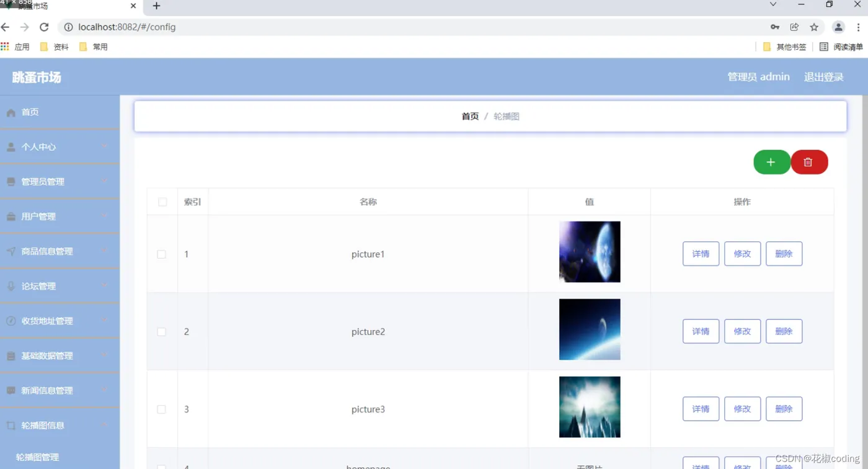Screen dimensions: 868x469
Task: Open 详情 for the picture3 row
Action: [701, 409]
